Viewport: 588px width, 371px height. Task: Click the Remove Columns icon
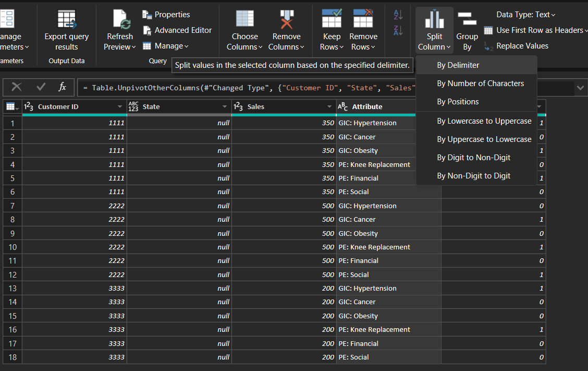coord(287,19)
